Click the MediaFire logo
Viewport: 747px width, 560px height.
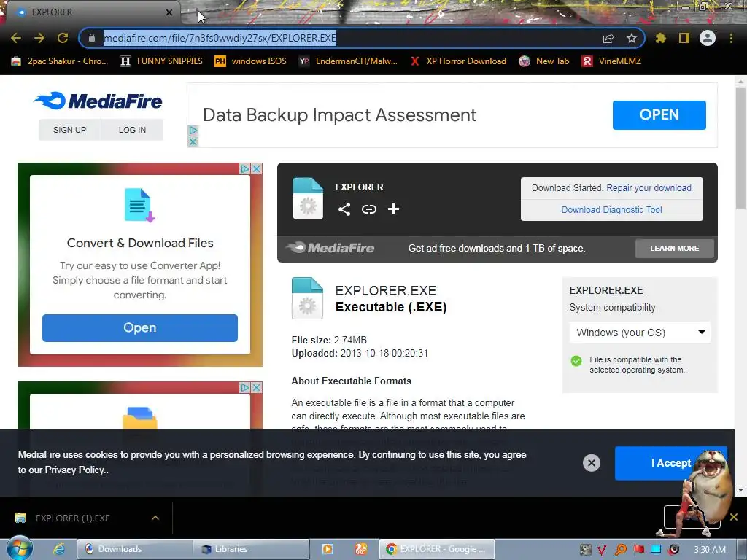pos(98,101)
